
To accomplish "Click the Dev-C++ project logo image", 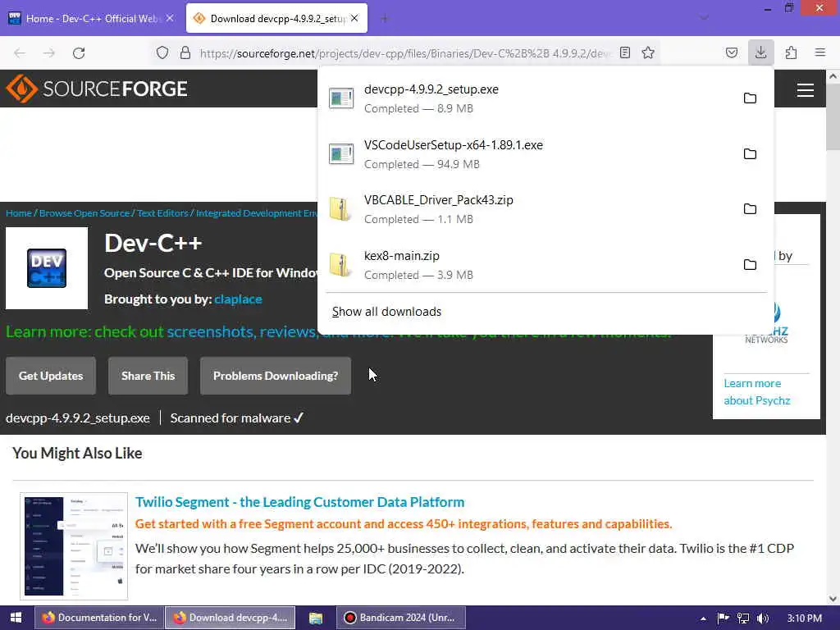I will pyautogui.click(x=47, y=268).
